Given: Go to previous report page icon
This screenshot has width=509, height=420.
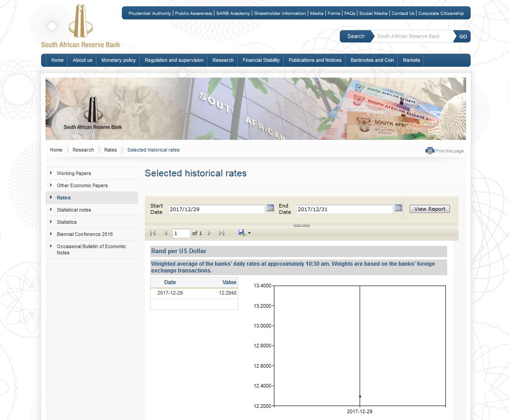Looking at the screenshot, I should (166, 233).
